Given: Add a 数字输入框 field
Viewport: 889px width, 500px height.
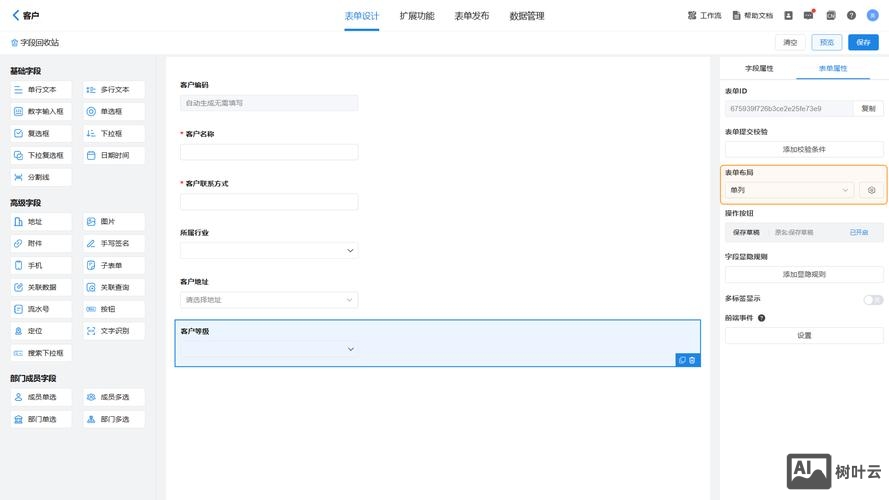Looking at the screenshot, I should pos(41,112).
